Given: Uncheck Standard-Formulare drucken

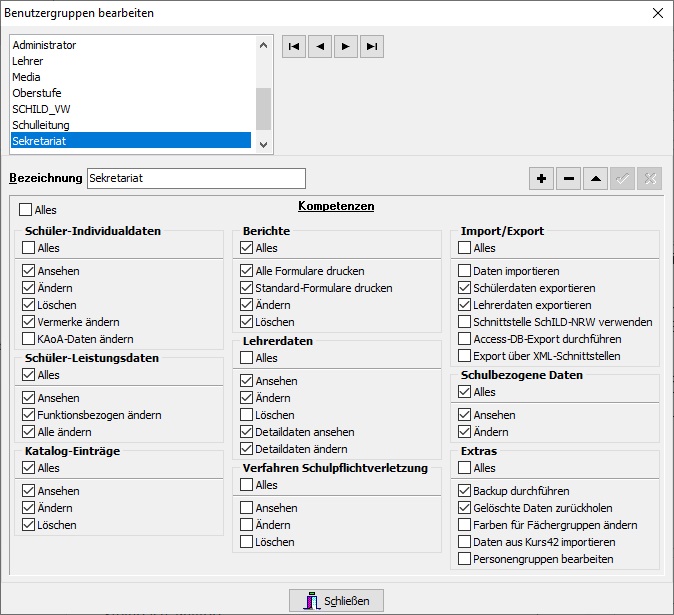Looking at the screenshot, I should coord(246,288).
